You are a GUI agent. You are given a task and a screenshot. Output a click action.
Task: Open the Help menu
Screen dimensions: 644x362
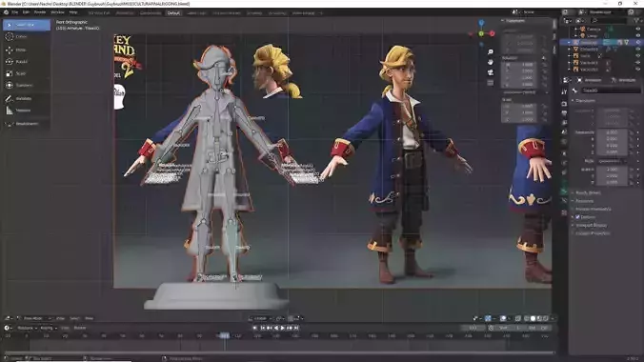pos(73,12)
